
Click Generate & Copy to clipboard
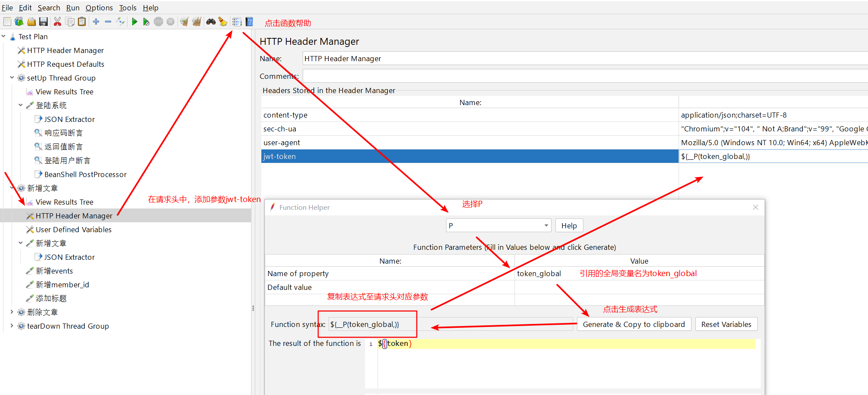633,324
